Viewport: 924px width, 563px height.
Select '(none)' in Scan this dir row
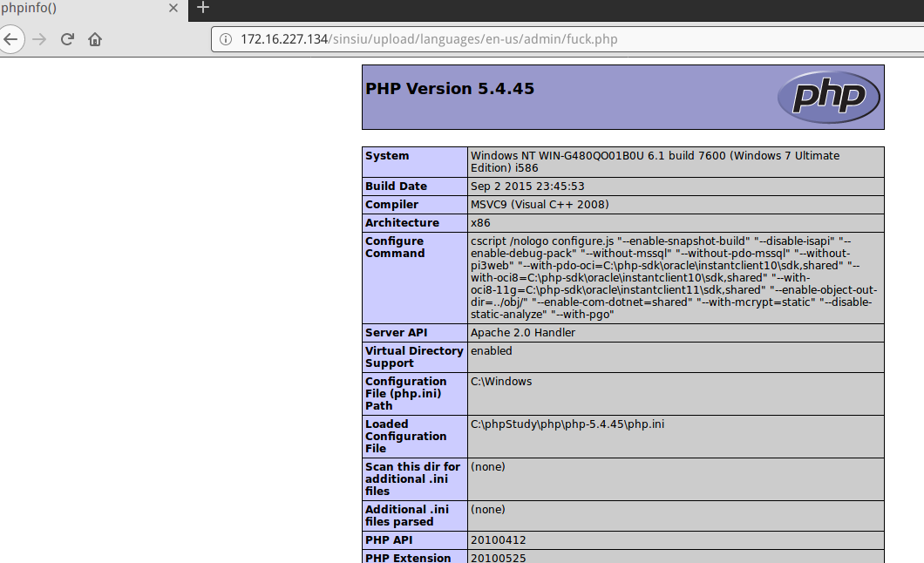488,467
